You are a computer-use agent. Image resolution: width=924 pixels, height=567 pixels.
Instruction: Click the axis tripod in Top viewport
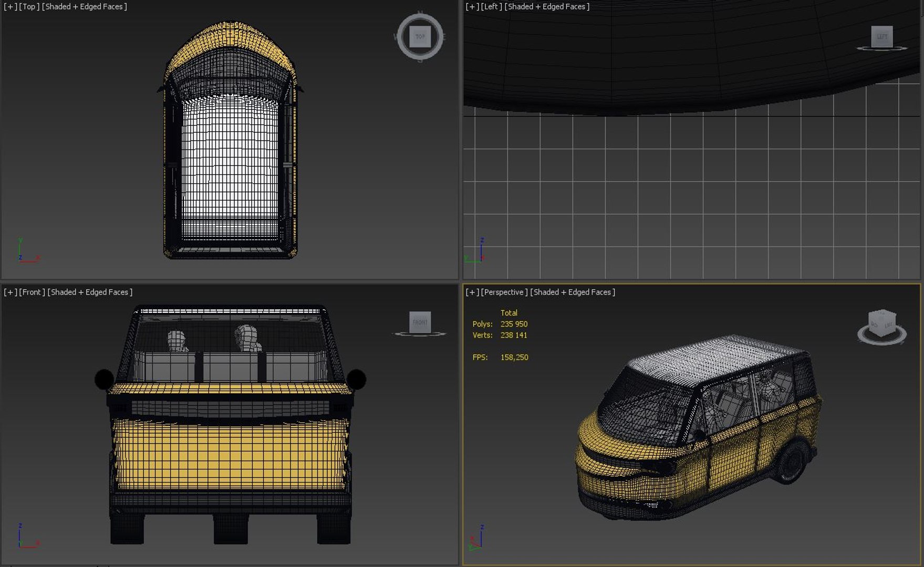(28, 250)
